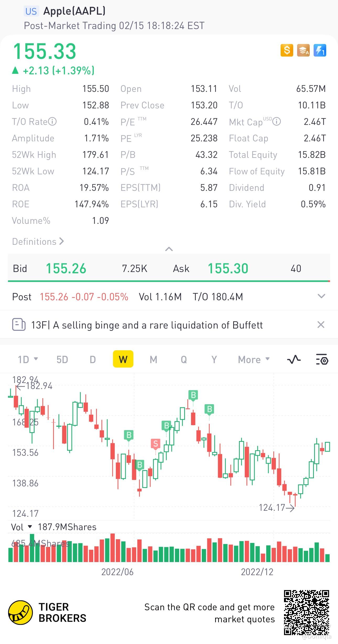Switch to the D daily chart tab
The height and width of the screenshot is (644, 338).
(93, 359)
